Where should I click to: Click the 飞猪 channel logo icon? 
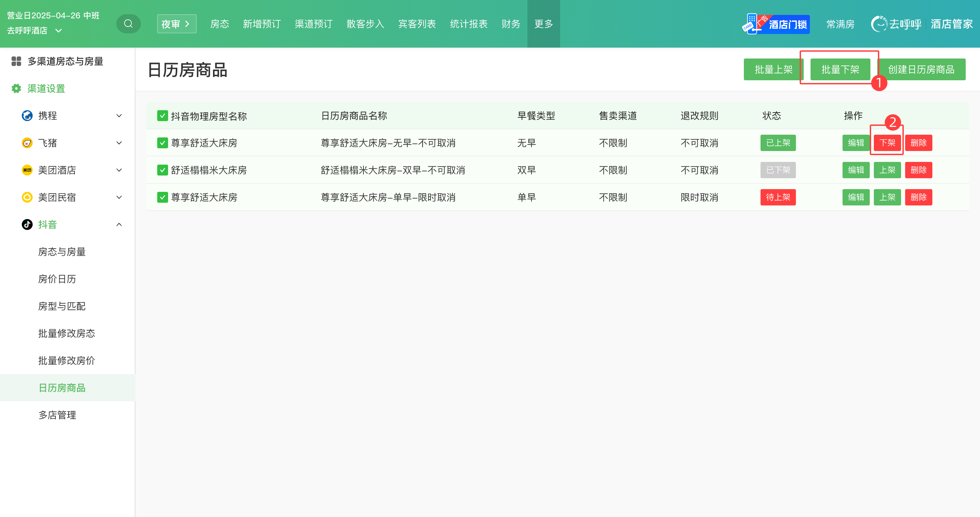click(x=27, y=143)
